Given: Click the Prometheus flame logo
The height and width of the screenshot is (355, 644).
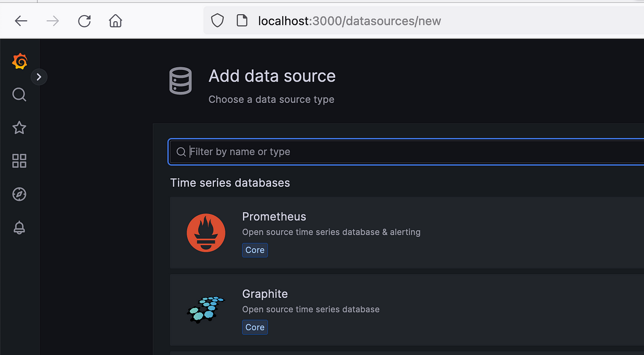Looking at the screenshot, I should click(x=206, y=233).
